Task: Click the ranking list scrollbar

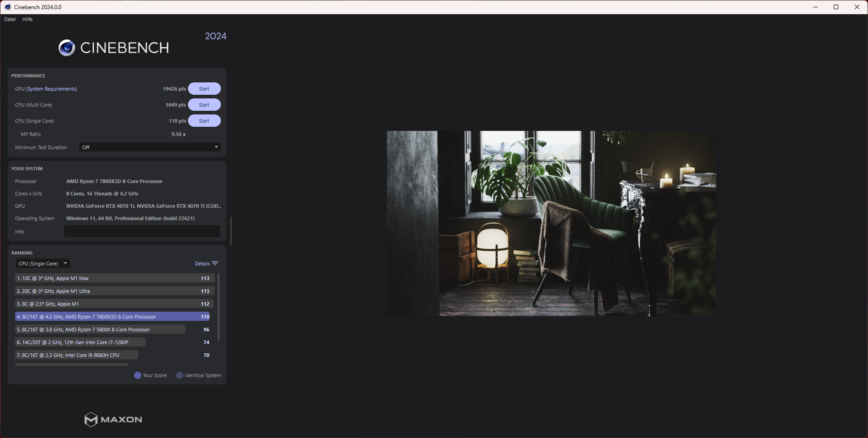Action: (x=219, y=307)
